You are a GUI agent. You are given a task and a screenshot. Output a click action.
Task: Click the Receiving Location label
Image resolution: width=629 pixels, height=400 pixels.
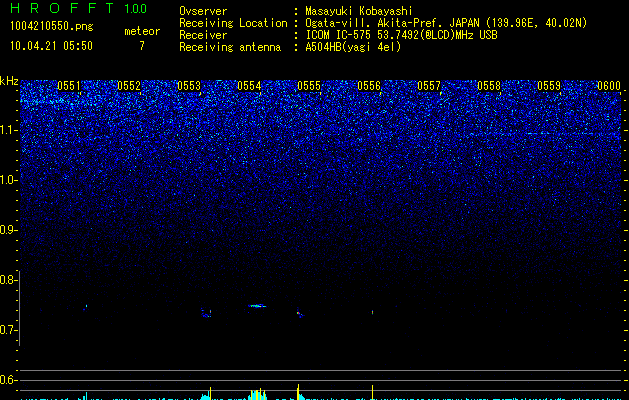click(x=233, y=23)
